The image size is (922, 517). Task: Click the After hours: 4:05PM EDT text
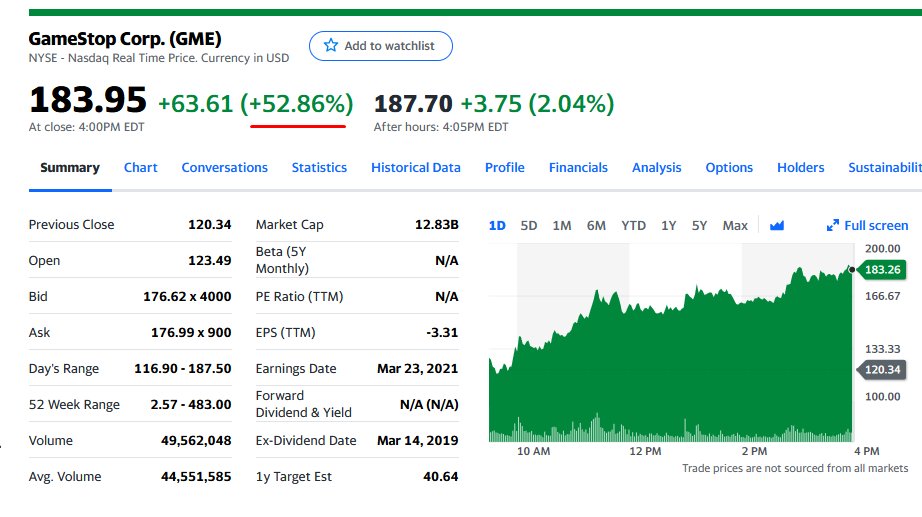(x=441, y=127)
